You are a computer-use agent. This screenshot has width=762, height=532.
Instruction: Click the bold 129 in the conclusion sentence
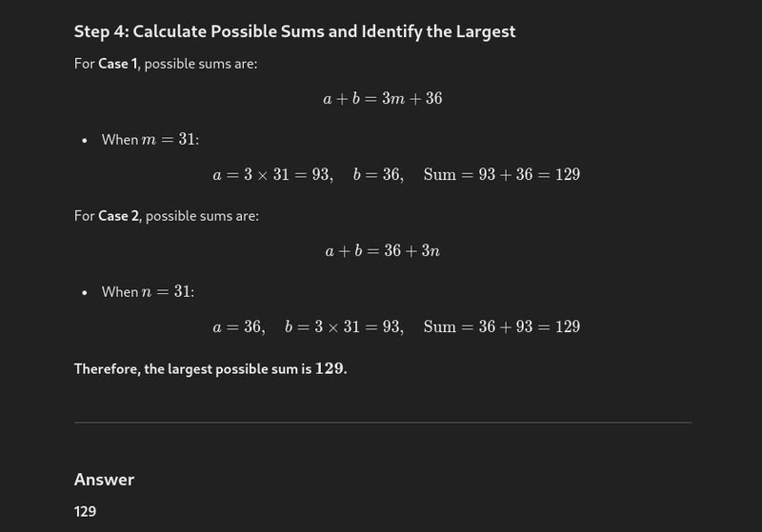(329, 368)
